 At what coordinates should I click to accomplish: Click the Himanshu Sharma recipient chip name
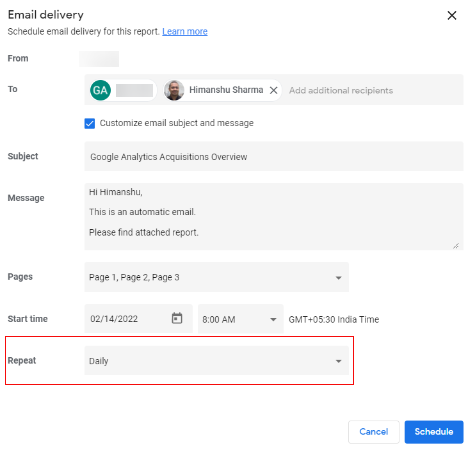[x=226, y=90]
